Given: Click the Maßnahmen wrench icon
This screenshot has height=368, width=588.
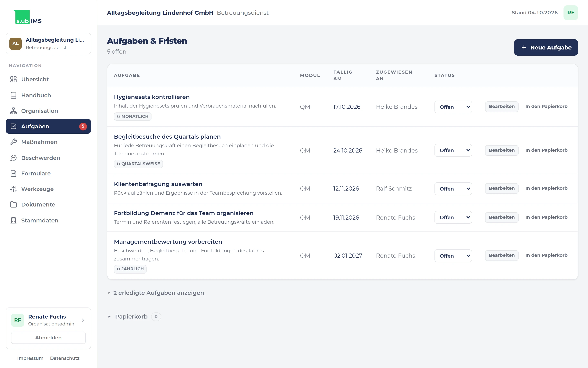Looking at the screenshot, I should coord(13,142).
